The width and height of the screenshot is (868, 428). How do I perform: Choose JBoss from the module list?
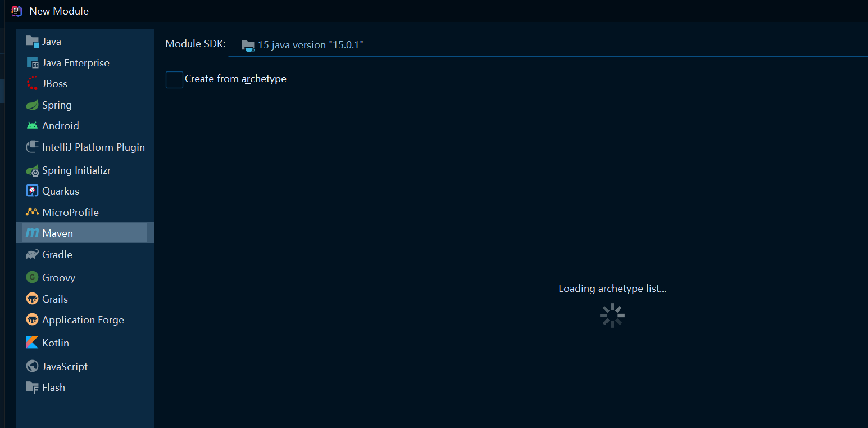[85, 83]
